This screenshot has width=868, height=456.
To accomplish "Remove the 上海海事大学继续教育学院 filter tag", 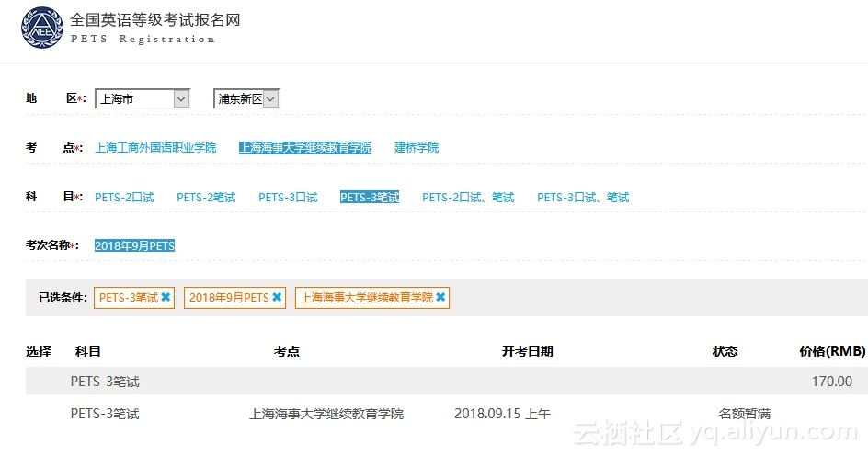I will tap(440, 297).
